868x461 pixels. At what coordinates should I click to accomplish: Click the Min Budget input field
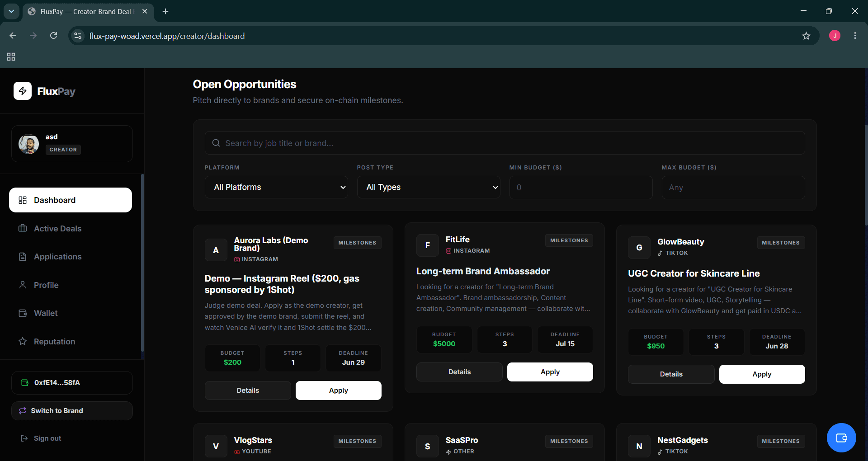click(x=581, y=187)
